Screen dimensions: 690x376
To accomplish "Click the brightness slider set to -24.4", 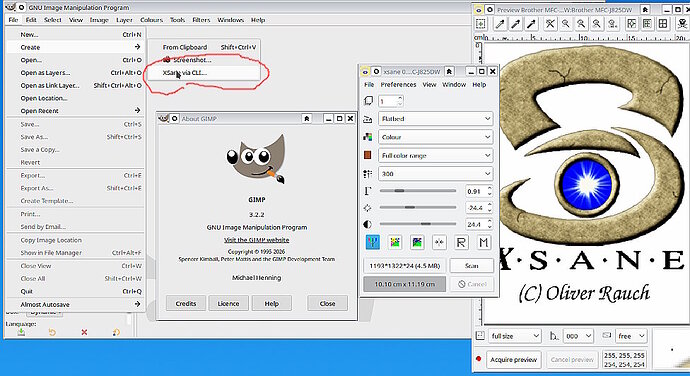I will (x=418, y=207).
